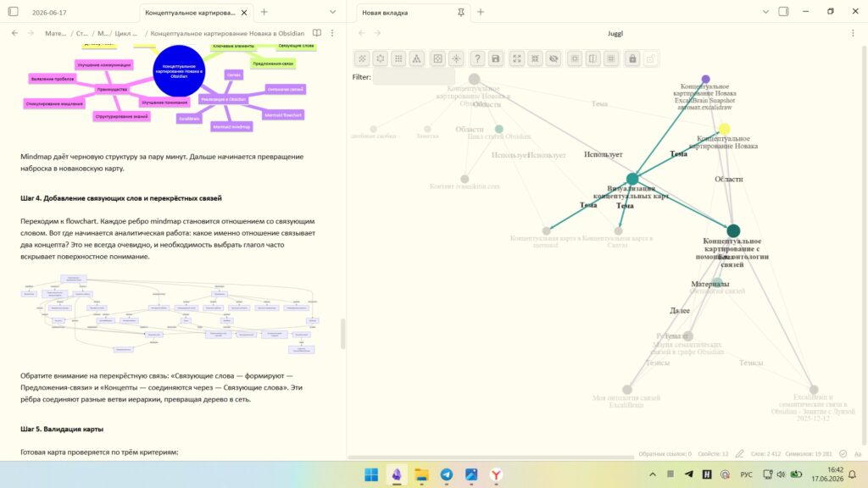
Task: Select the Новая вкладка tab
Action: [x=385, y=12]
